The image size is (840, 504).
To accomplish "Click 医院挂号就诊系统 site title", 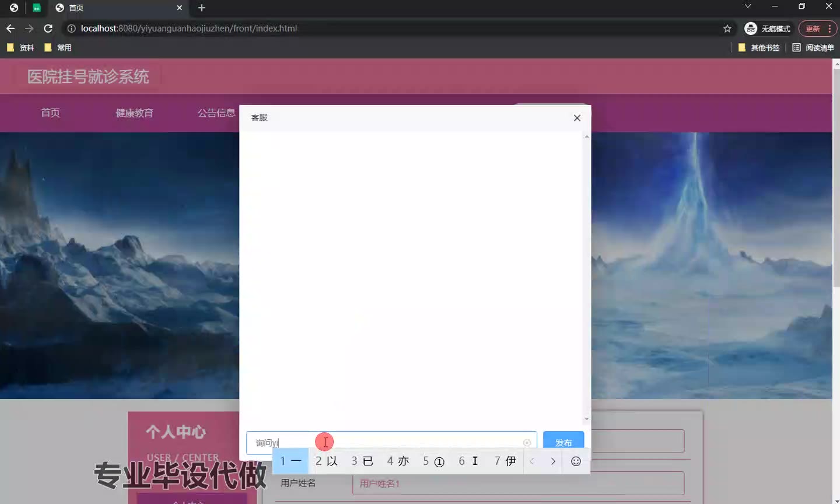I will [x=88, y=76].
